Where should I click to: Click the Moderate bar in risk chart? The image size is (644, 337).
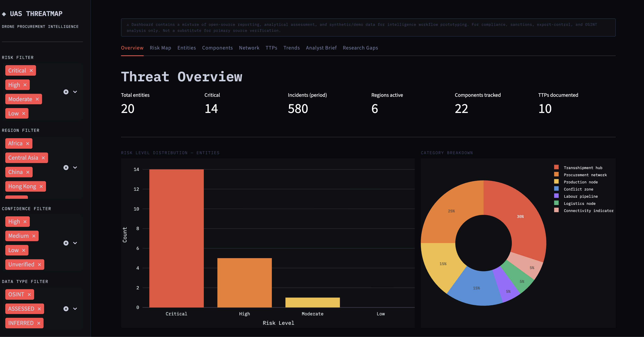tap(313, 303)
